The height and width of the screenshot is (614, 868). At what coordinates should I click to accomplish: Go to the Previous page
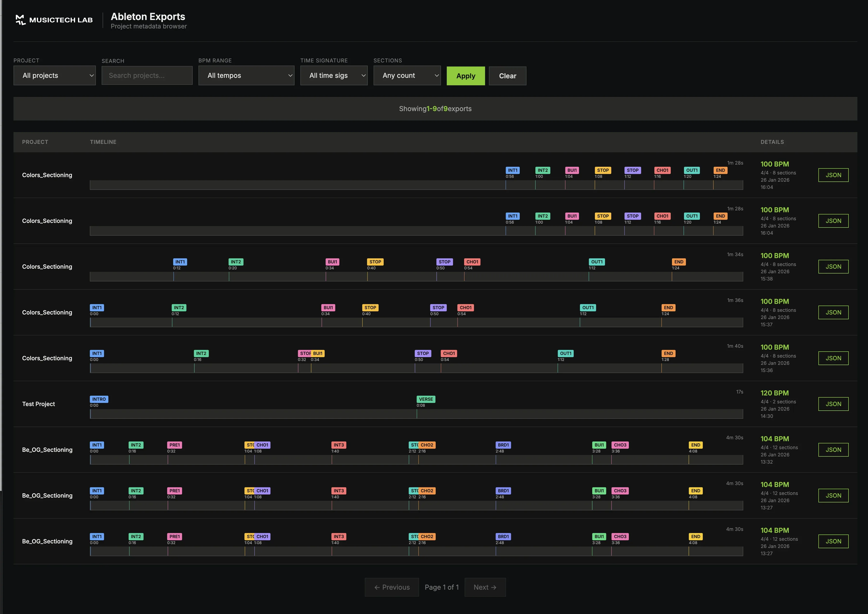[392, 587]
